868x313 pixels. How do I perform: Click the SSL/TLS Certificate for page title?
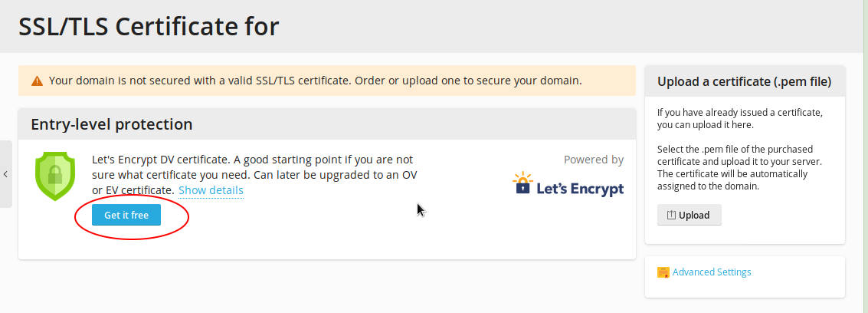point(149,27)
